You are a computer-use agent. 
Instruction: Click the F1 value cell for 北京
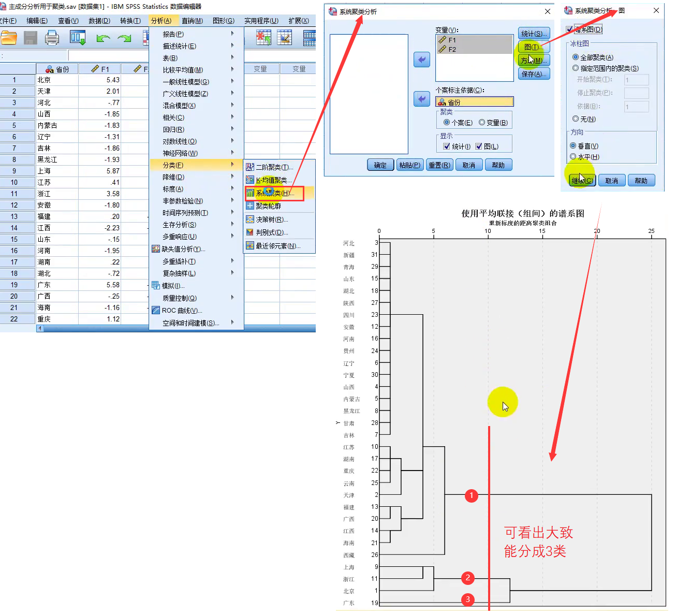click(x=99, y=80)
